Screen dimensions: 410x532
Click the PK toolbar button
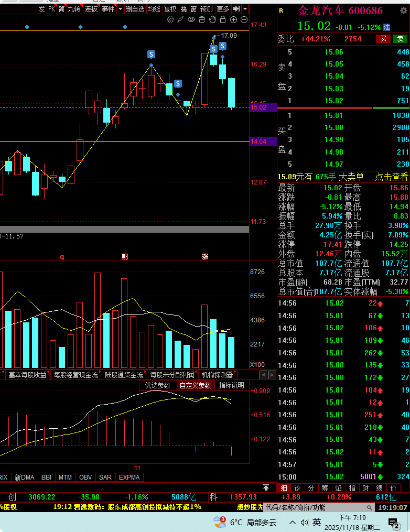[x=51, y=9]
